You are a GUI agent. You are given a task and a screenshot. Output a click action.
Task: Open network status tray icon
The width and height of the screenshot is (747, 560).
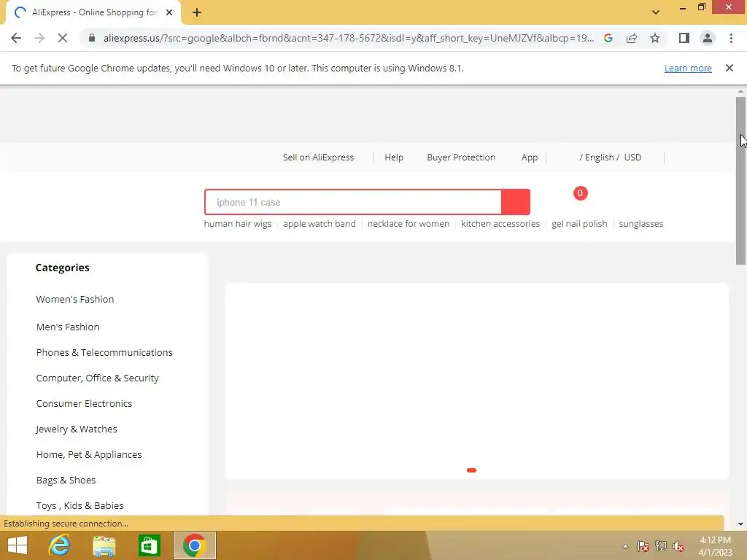pyautogui.click(x=661, y=546)
